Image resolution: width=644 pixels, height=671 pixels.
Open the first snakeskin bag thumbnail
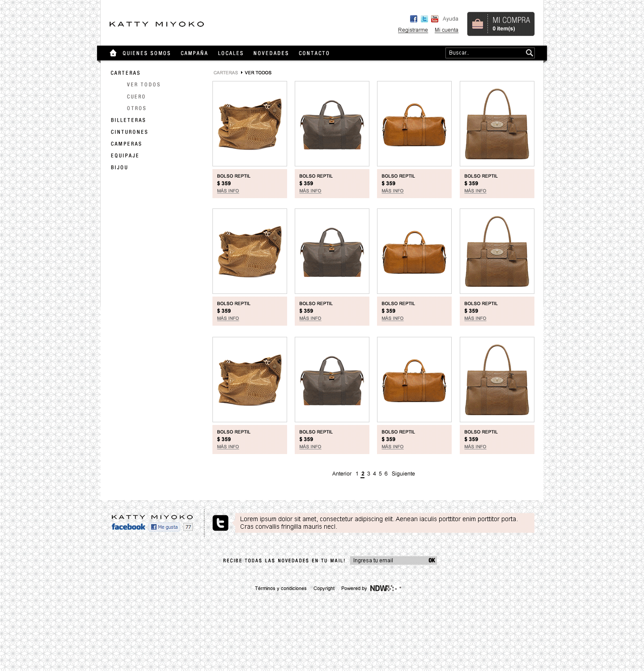(250, 123)
